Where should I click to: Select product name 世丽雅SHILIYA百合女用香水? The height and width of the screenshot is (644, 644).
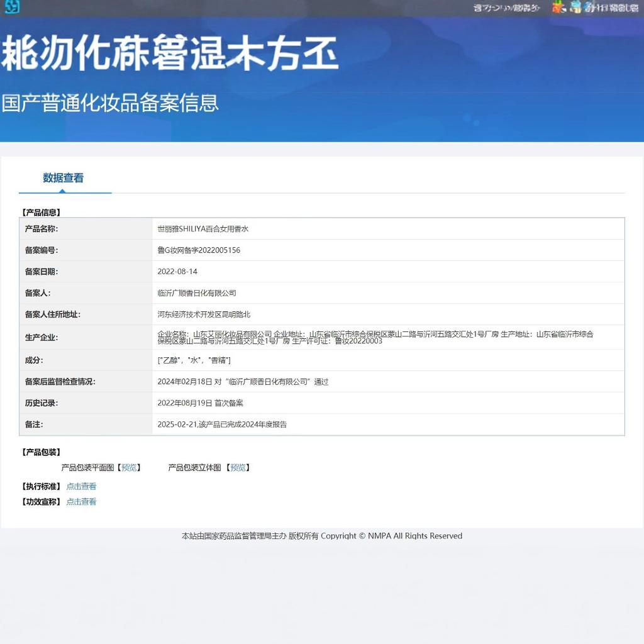point(203,229)
